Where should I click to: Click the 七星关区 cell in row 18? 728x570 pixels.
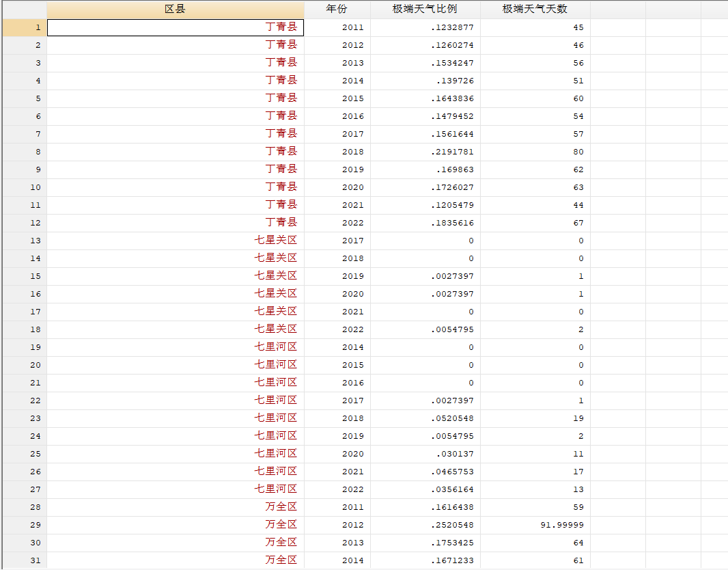click(176, 329)
